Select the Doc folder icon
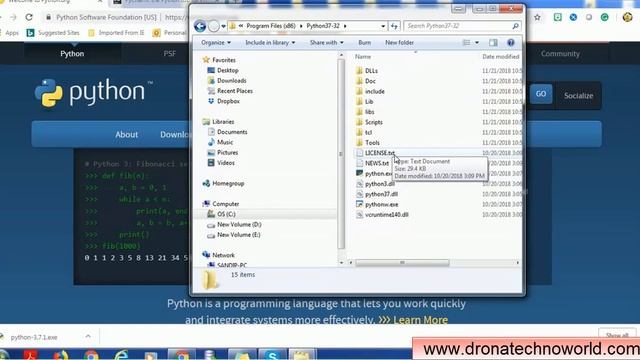The image size is (640, 360). click(359, 81)
